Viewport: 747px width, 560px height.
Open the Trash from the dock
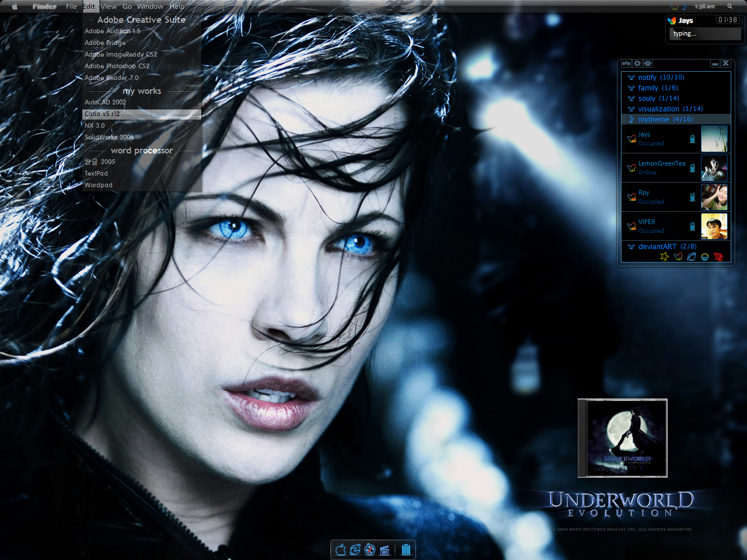click(x=406, y=549)
